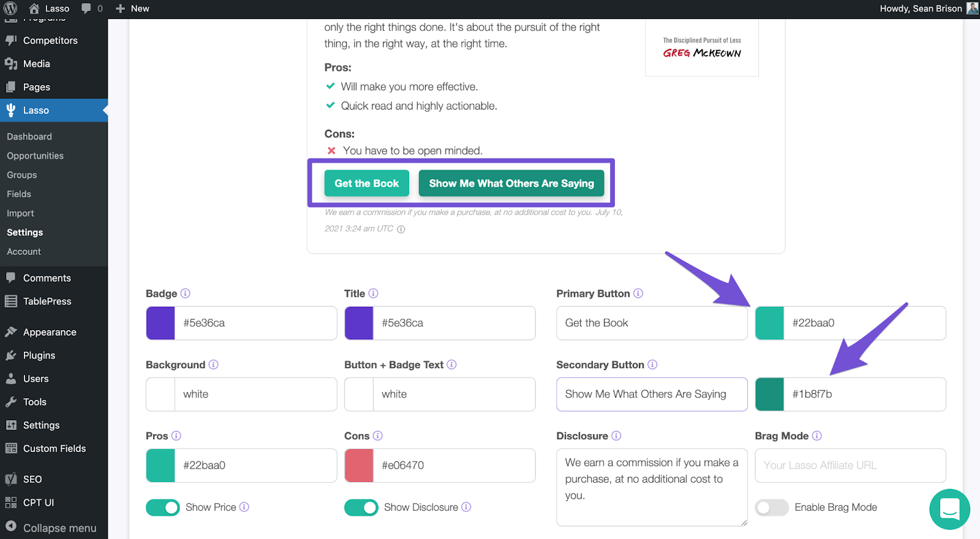980x539 pixels.
Task: Go to Lasso Opportunities submenu
Action: coord(35,156)
